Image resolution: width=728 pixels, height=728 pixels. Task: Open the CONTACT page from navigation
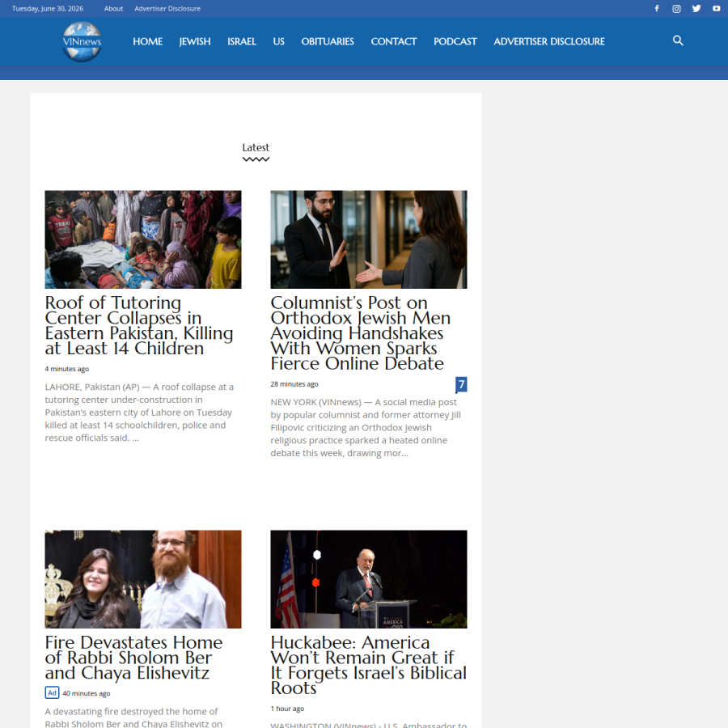tap(394, 41)
